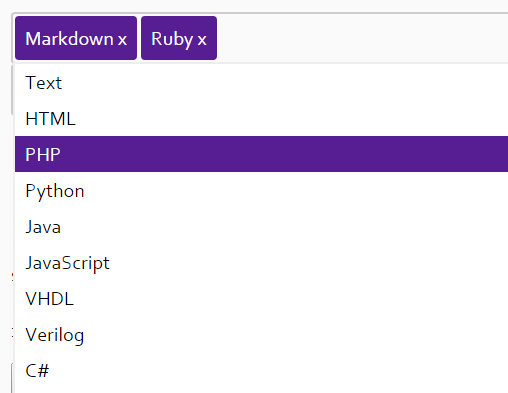Choose Java in the options list
The image size is (508, 393).
(x=261, y=226)
